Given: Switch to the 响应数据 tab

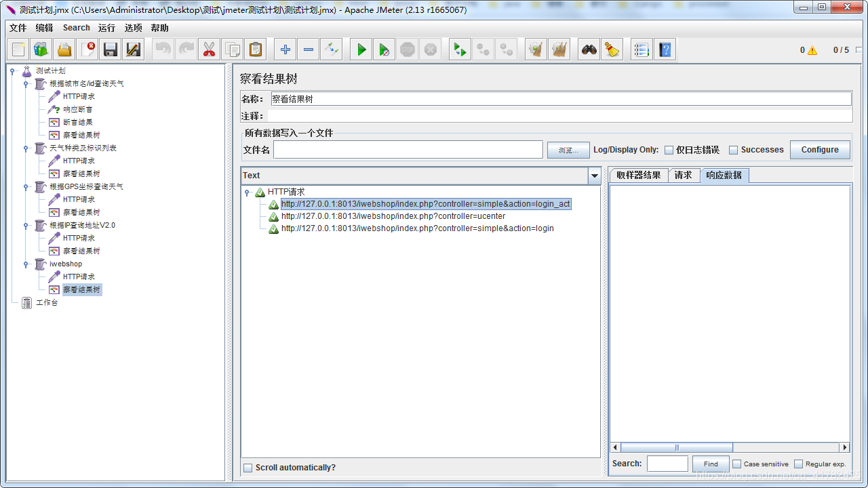Looking at the screenshot, I should 724,175.
